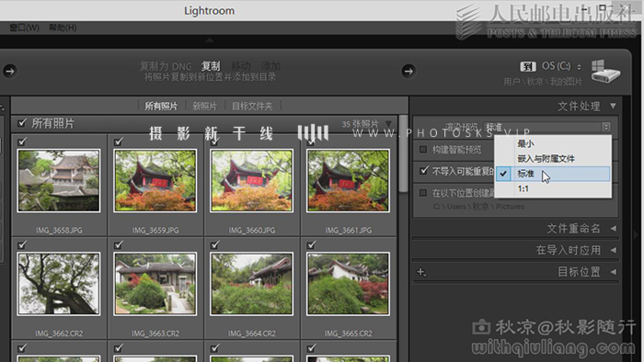The height and width of the screenshot is (362, 644).
Task: Open the 窗口(W) menu
Action: coord(24,28)
